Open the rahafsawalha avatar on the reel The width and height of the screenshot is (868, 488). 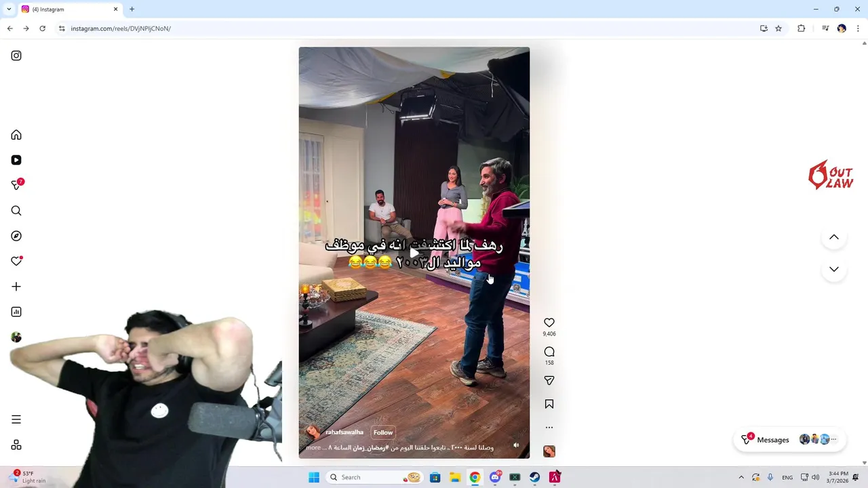click(313, 432)
